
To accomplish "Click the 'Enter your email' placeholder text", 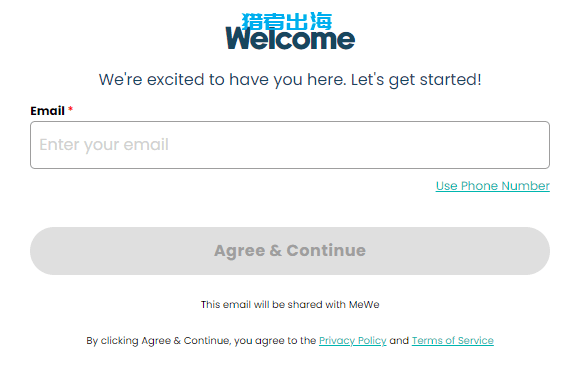I will [104, 145].
